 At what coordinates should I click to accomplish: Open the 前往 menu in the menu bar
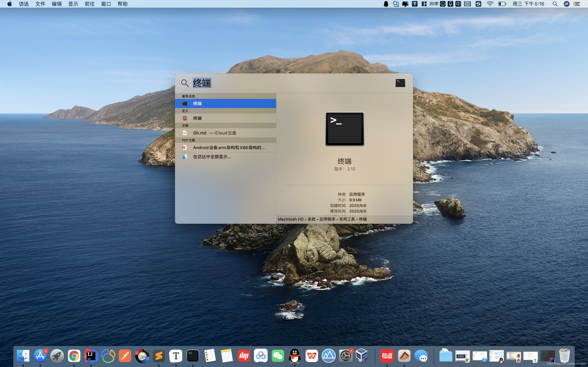point(89,4)
